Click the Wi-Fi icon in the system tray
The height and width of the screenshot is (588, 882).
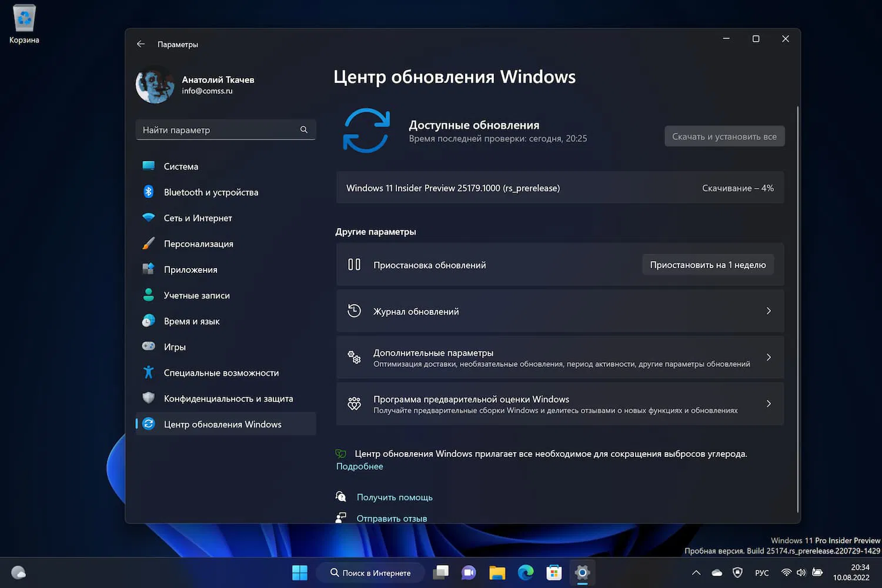click(786, 572)
